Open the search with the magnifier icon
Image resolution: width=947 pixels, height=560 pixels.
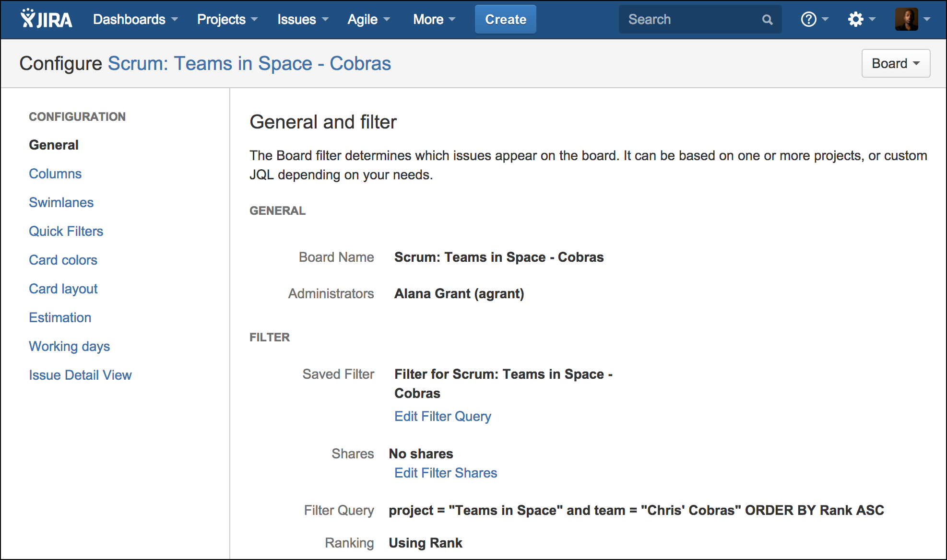[767, 19]
